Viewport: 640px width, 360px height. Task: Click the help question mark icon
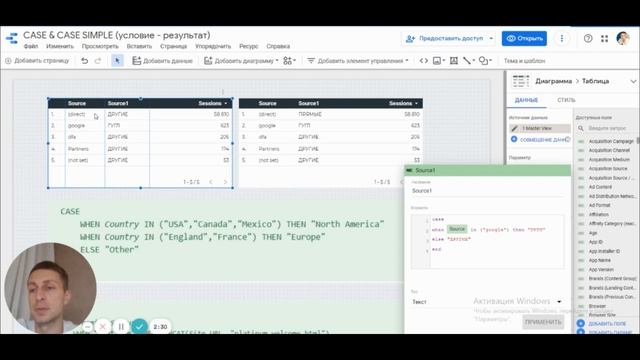tap(588, 38)
